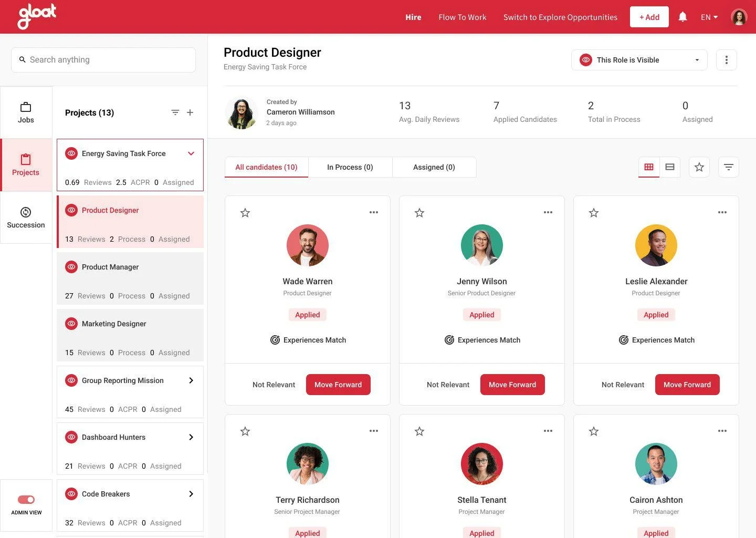Expand the Group Reporting Mission project
The height and width of the screenshot is (538, 756).
click(x=191, y=380)
